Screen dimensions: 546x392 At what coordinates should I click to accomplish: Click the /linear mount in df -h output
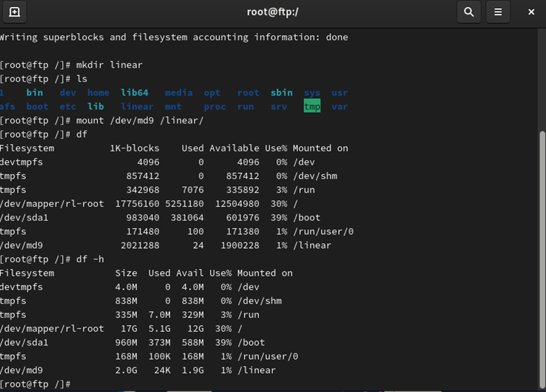coord(257,370)
